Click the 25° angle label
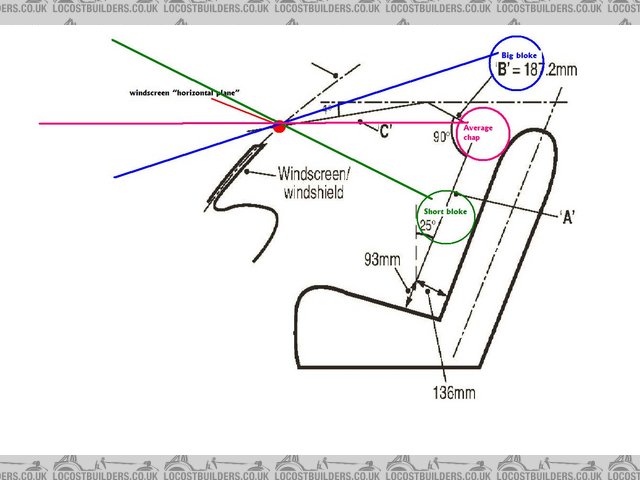Screen dimensions: 640x480 tap(426, 227)
